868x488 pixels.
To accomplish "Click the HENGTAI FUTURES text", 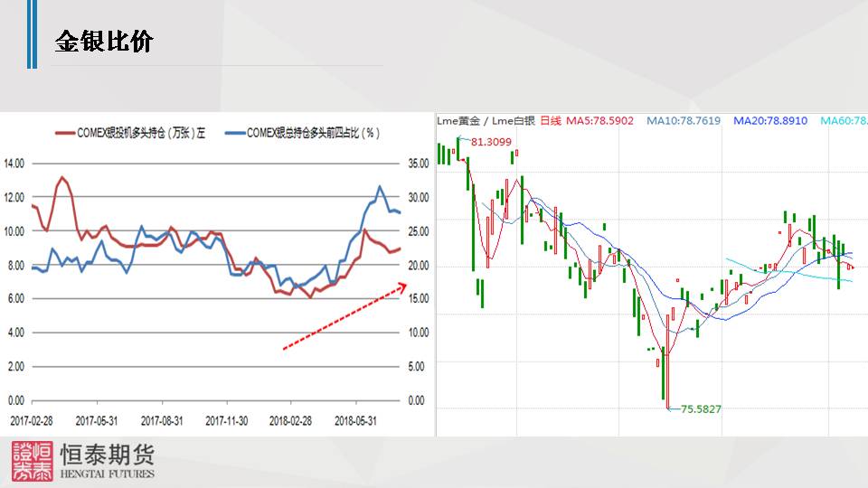I will tap(108, 474).
